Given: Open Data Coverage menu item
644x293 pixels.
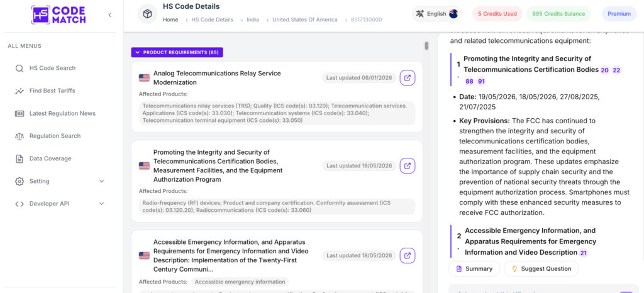Looking at the screenshot, I should 50,158.
